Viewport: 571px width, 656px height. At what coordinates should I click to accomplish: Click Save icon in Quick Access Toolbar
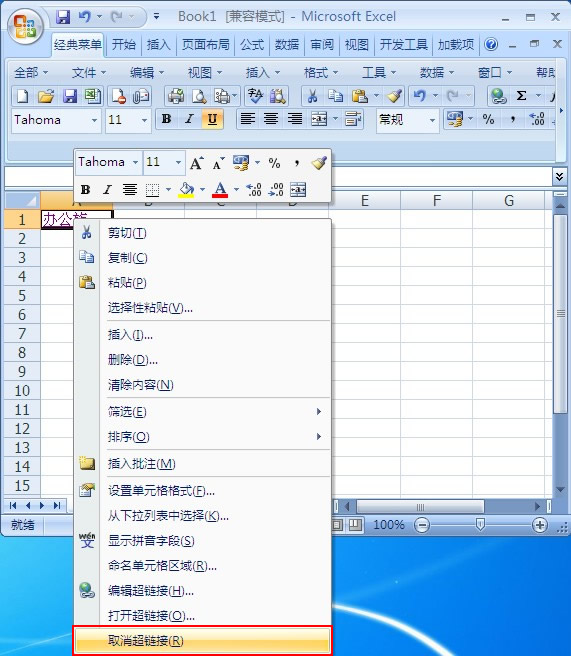(x=63, y=17)
